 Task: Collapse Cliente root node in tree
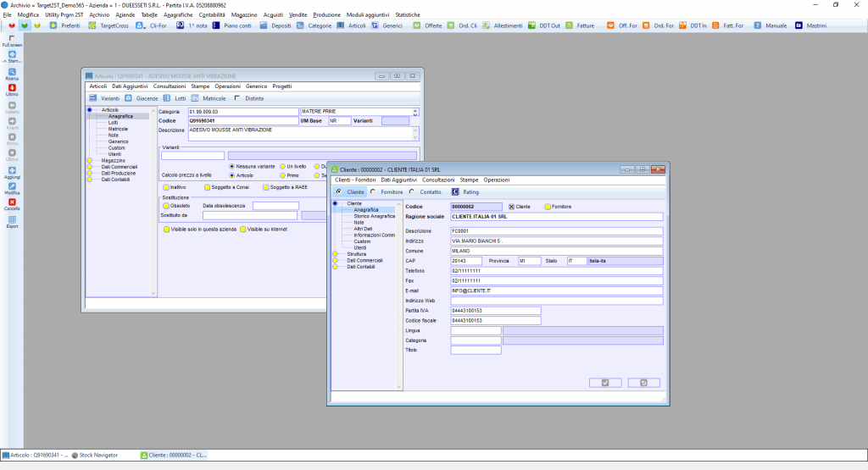pyautogui.click(x=335, y=203)
